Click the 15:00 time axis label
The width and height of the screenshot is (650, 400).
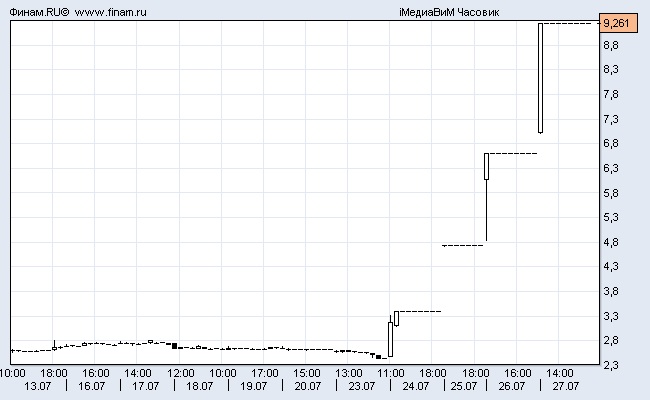pyautogui.click(x=307, y=373)
